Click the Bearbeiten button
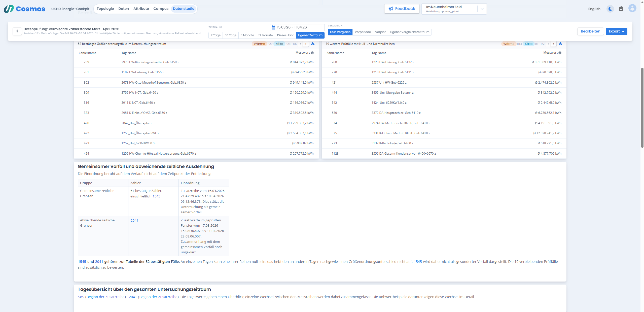Image resolution: width=644 pixels, height=312 pixels. 590,31
